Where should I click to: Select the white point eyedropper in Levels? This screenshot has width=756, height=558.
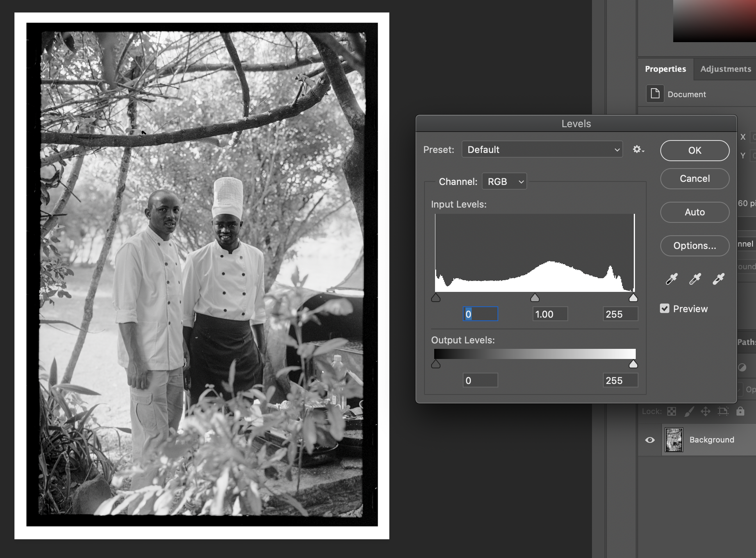718,279
